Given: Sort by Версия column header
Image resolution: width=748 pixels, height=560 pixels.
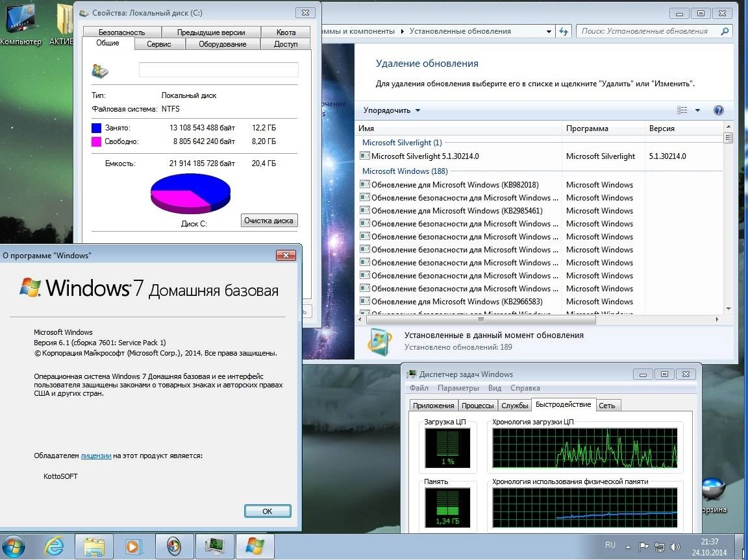Looking at the screenshot, I should pyautogui.click(x=684, y=128).
